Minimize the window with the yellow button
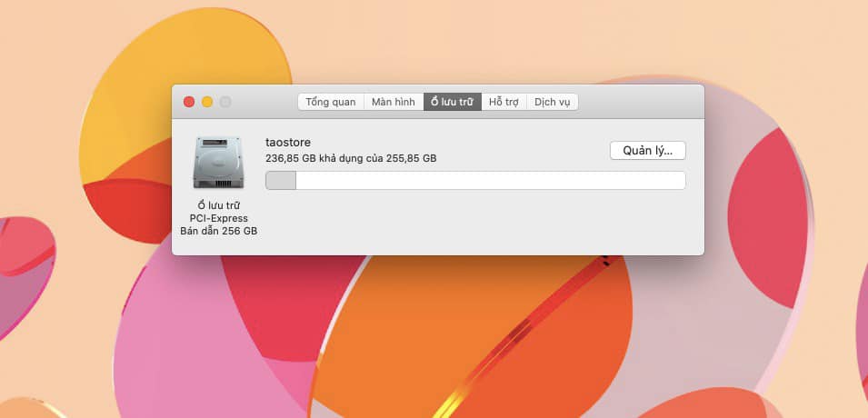This screenshot has height=418, width=868. tap(207, 102)
